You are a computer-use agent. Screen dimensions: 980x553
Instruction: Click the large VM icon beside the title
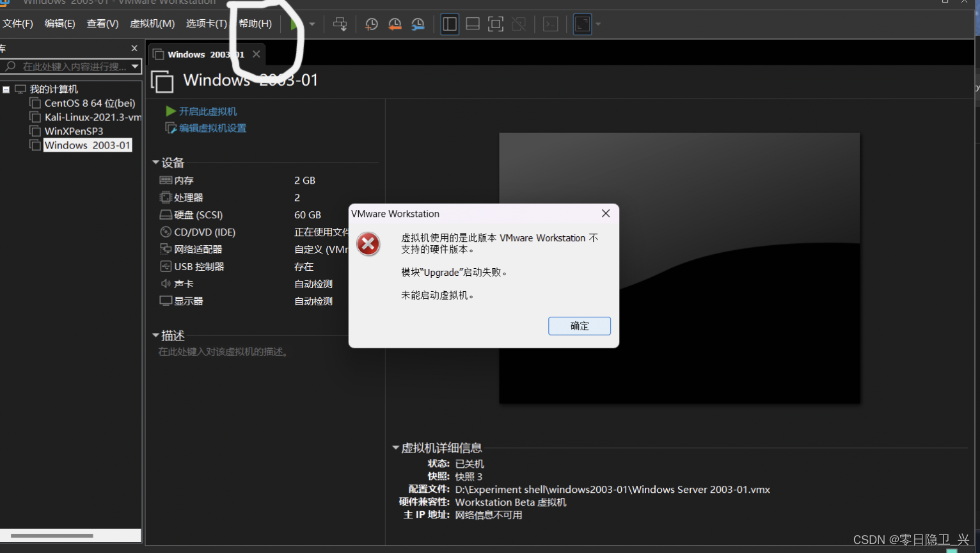[162, 82]
